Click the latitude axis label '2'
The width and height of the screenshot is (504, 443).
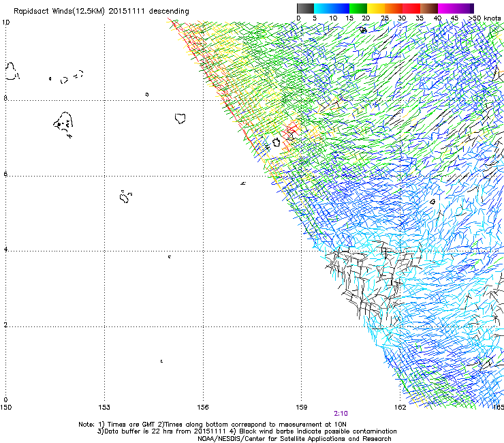coord(5,325)
